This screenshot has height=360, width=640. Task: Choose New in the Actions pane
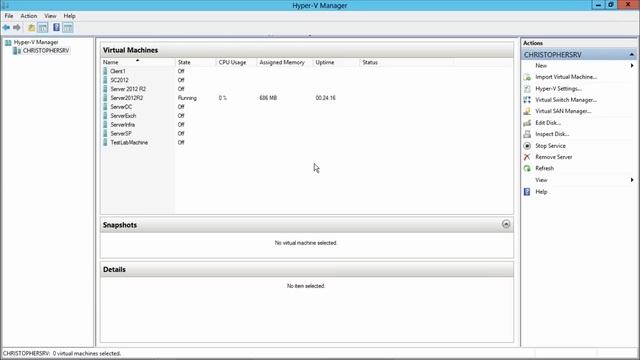[x=541, y=66]
